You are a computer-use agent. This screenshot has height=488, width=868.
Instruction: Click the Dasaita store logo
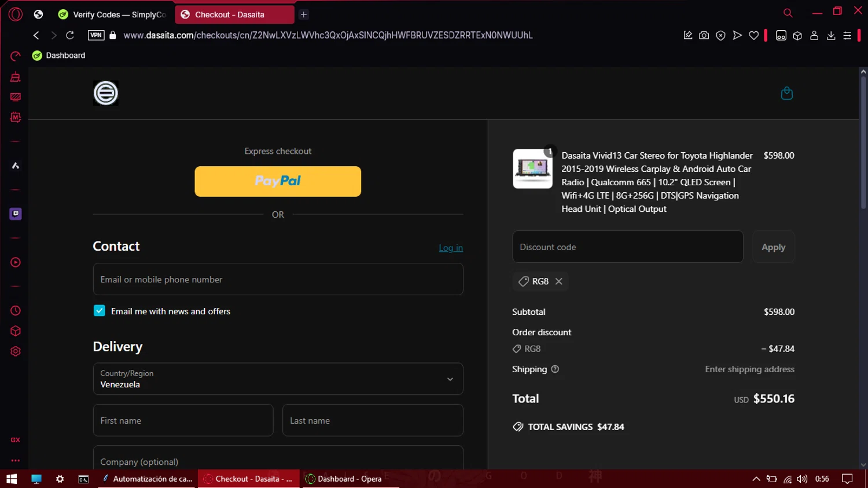[x=106, y=93]
